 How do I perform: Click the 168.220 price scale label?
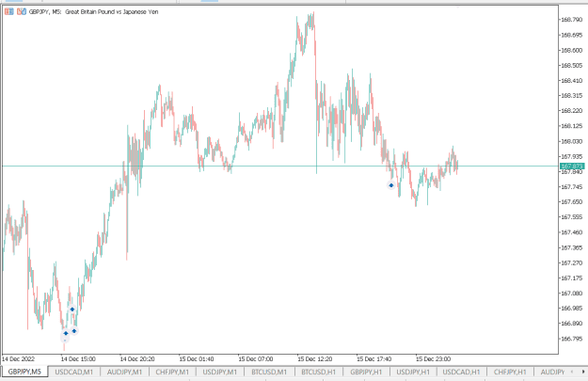571,111
